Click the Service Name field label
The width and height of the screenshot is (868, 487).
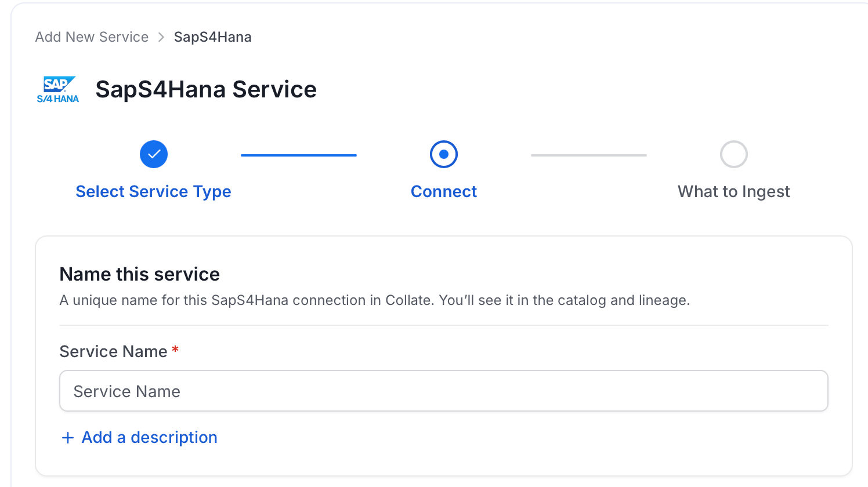pos(114,351)
